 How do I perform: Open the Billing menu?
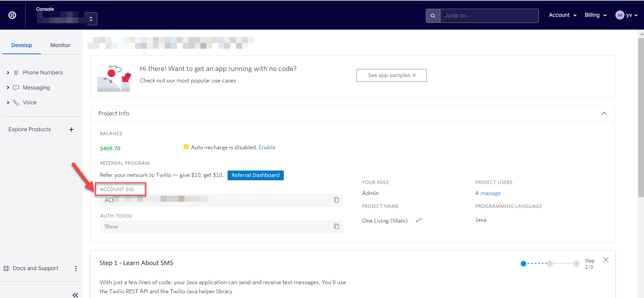596,15
